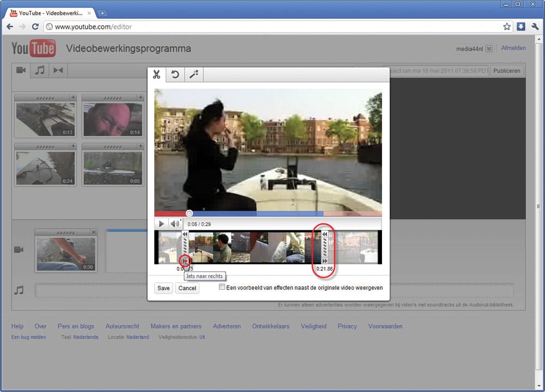
Task: Open the Veiligheid link
Action: coord(313,326)
